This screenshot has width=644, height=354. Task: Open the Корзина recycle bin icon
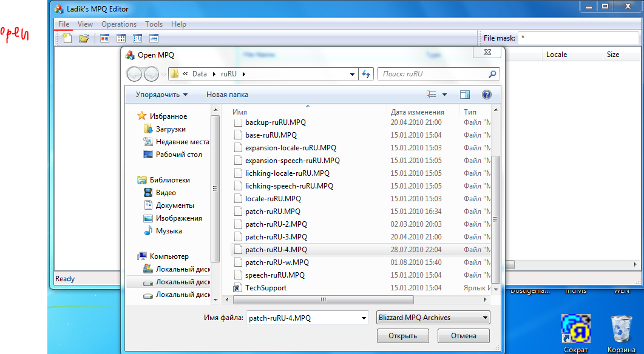point(622,333)
